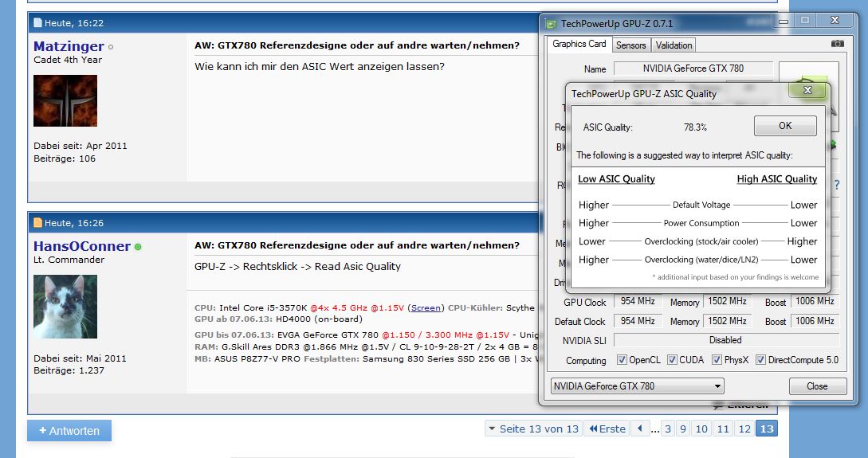Screen dimensions: 868x458
Task: Click the GPU Clock 954 MHz field
Action: pyautogui.click(x=638, y=301)
